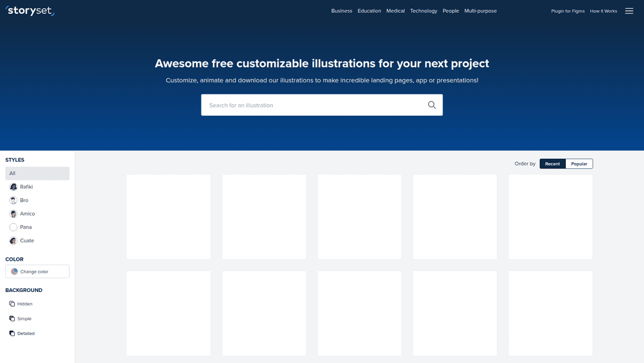This screenshot has width=644, height=363.
Task: Open the hamburger menu
Action: (x=629, y=11)
